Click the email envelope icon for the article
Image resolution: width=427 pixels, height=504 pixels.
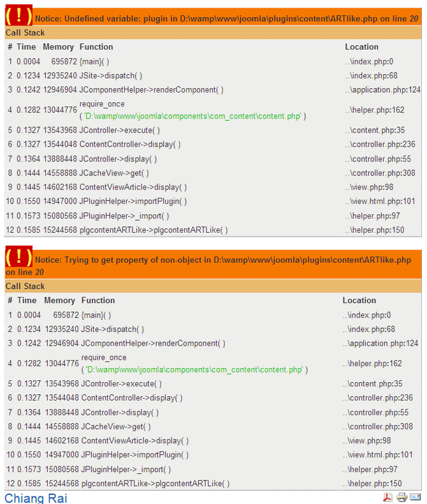(416, 497)
